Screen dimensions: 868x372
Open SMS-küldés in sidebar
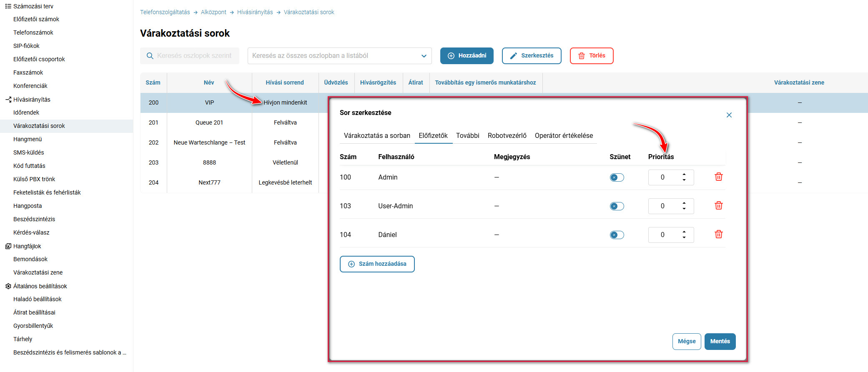point(28,152)
